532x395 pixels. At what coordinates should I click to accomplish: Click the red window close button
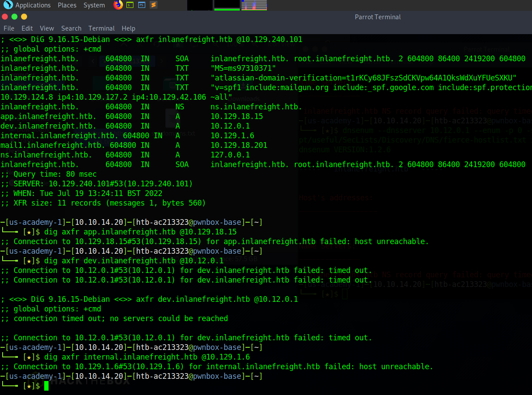coord(5,17)
